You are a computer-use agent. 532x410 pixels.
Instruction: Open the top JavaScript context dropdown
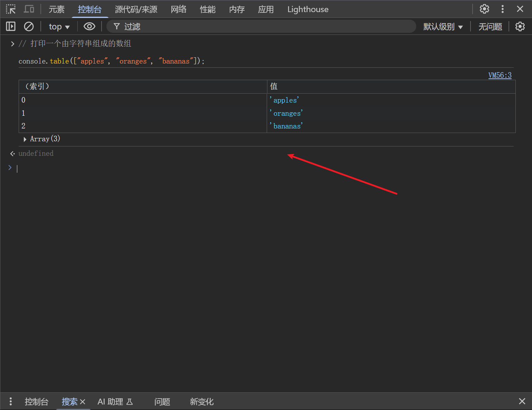59,27
